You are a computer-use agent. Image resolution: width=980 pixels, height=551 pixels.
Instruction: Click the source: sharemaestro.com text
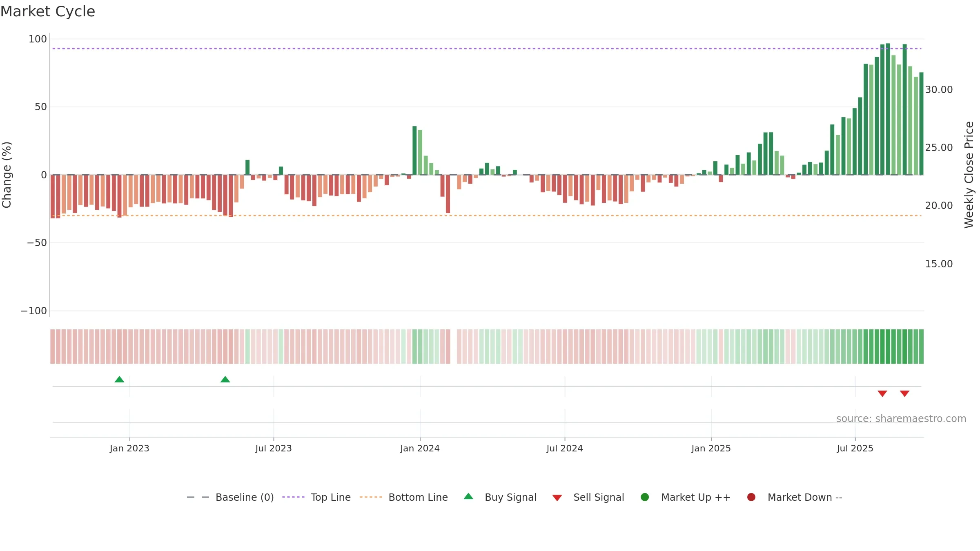(x=901, y=419)
